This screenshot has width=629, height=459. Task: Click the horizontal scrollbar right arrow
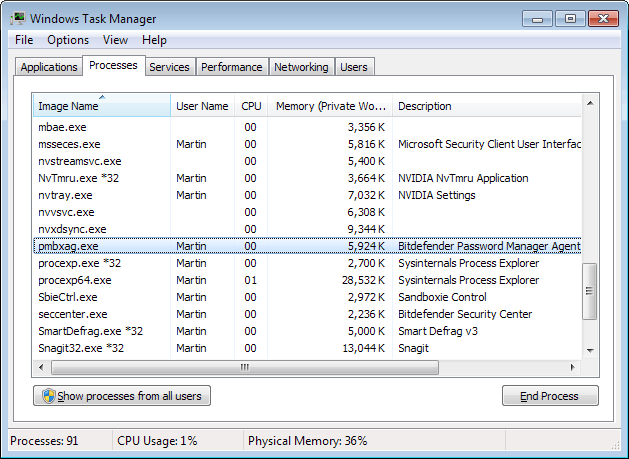pyautogui.click(x=572, y=367)
